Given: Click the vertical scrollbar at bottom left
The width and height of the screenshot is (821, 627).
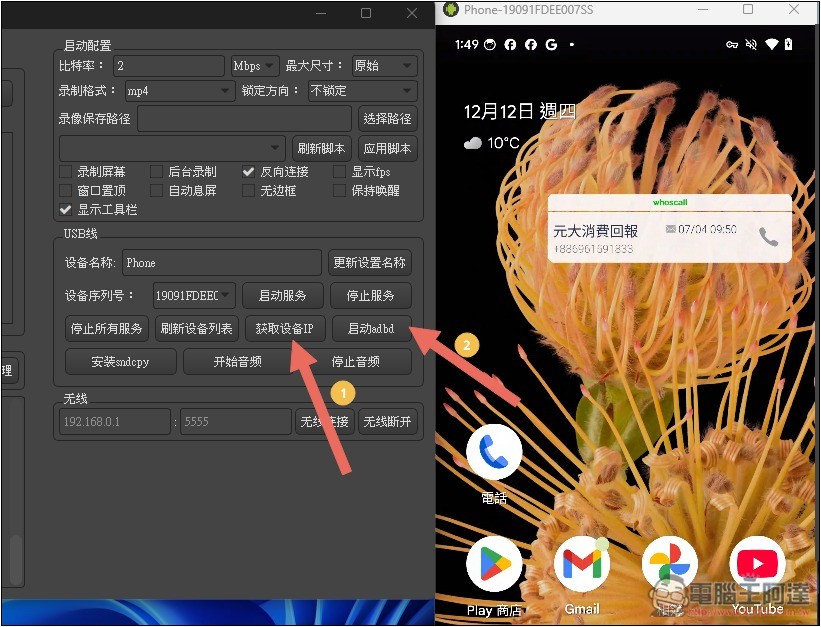Looking at the screenshot, I should [x=14, y=560].
